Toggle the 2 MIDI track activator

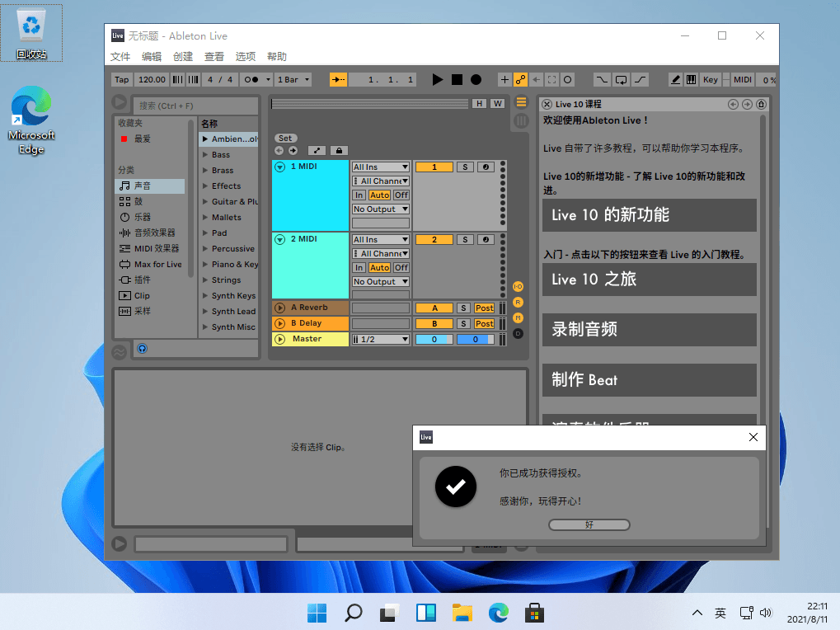434,239
